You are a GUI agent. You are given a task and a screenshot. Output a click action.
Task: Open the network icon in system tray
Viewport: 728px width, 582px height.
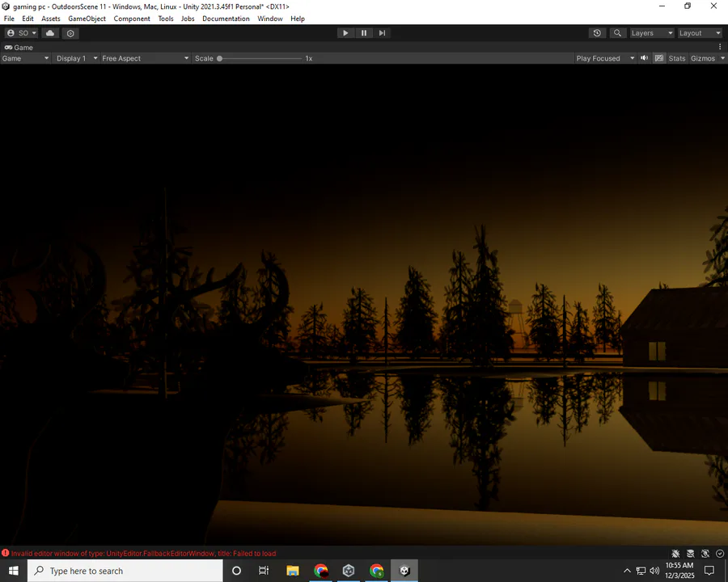(641, 571)
